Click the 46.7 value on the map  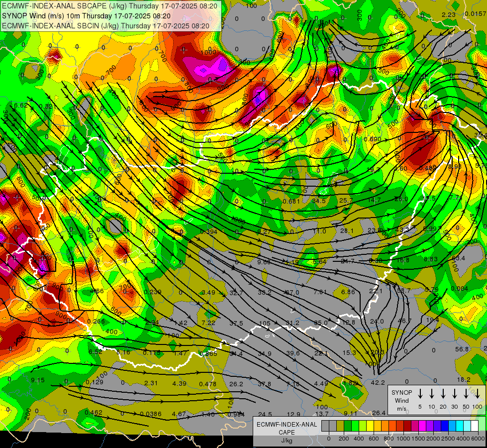click(404, 321)
